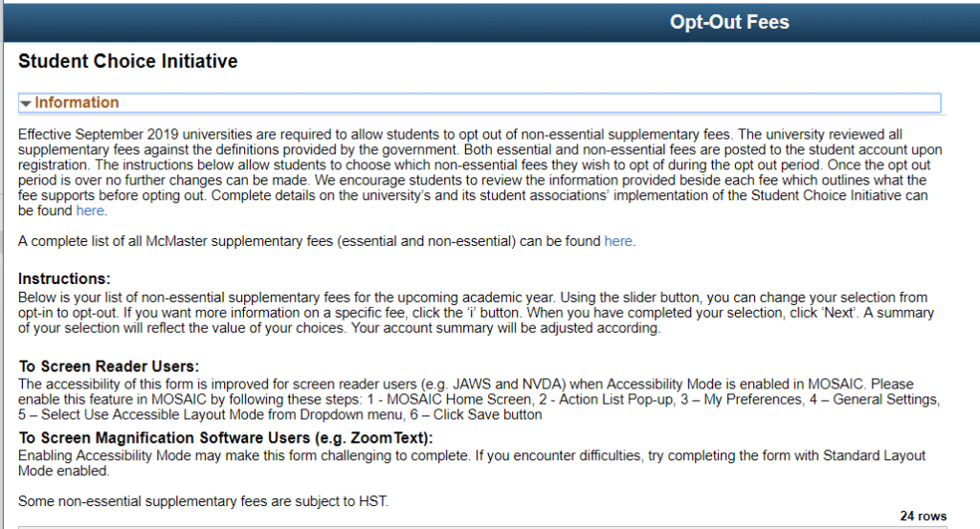
Task: Click the sentence about fees subject to HST
Action: tap(203, 499)
